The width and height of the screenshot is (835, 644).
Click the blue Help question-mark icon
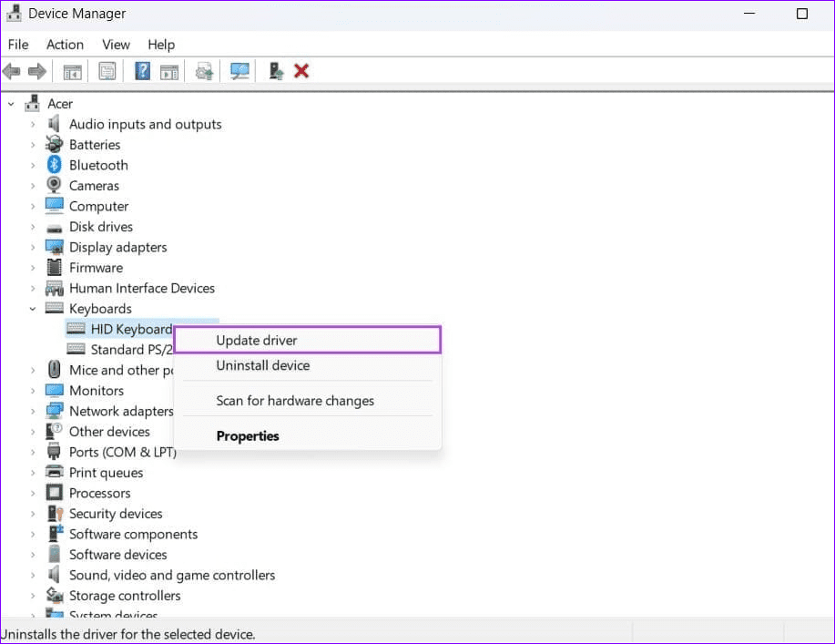click(142, 71)
